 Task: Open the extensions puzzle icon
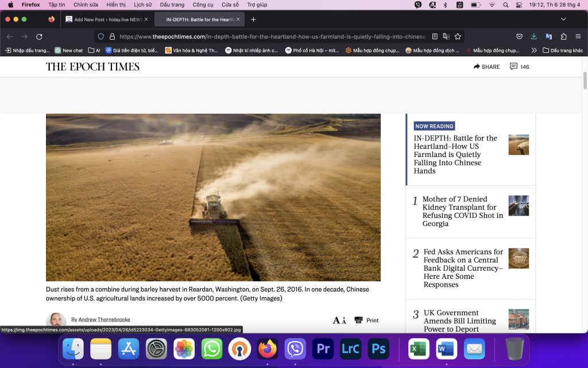[563, 36]
